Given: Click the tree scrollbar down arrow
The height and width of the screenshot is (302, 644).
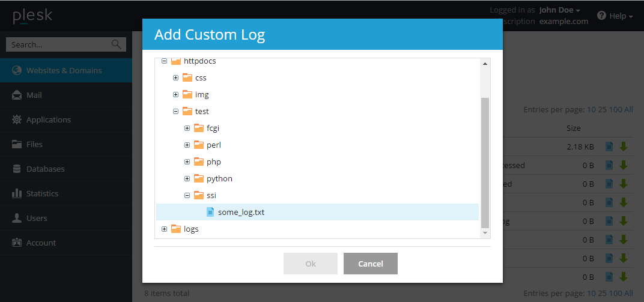Looking at the screenshot, I should coord(485,232).
